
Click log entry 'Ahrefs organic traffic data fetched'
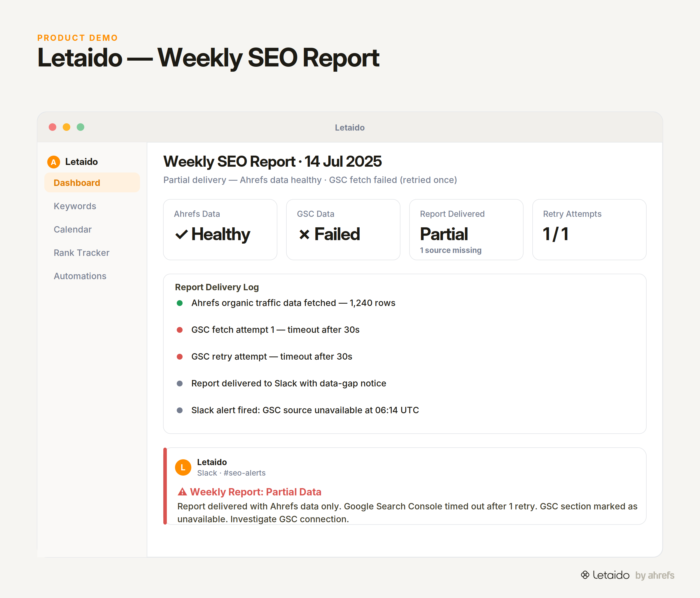tap(293, 303)
